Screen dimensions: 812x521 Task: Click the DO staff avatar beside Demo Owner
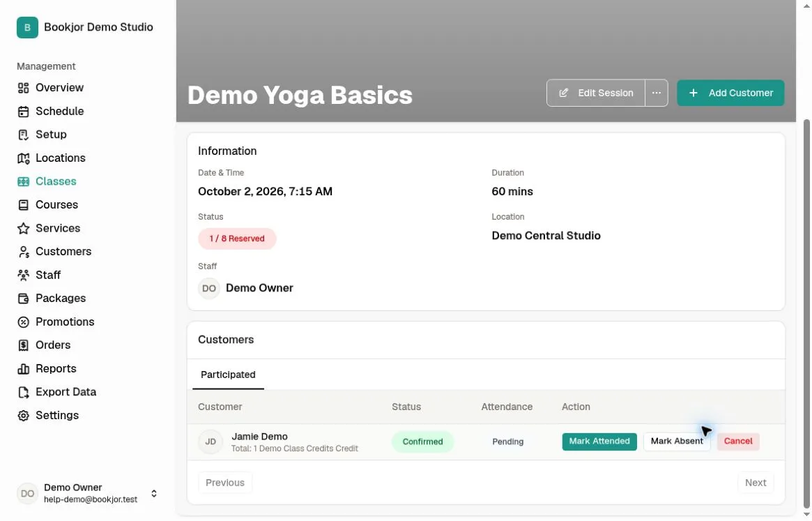pyautogui.click(x=209, y=288)
